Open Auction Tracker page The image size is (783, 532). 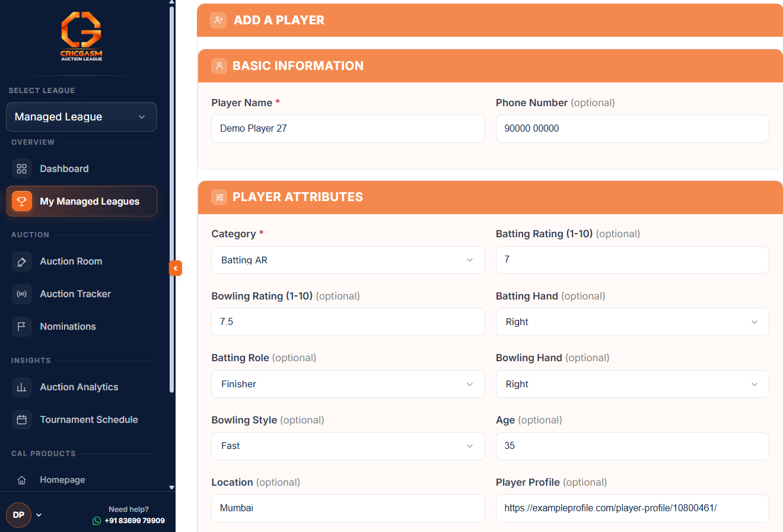tap(81, 294)
